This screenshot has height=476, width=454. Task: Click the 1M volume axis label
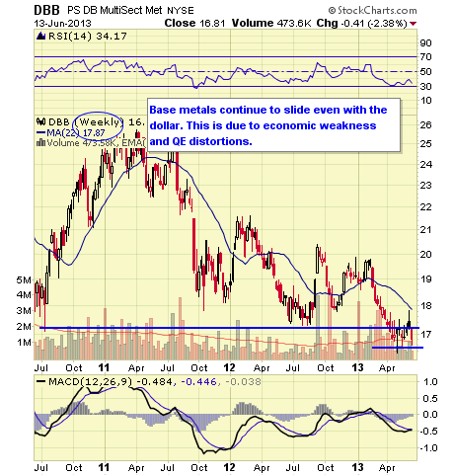click(x=24, y=343)
